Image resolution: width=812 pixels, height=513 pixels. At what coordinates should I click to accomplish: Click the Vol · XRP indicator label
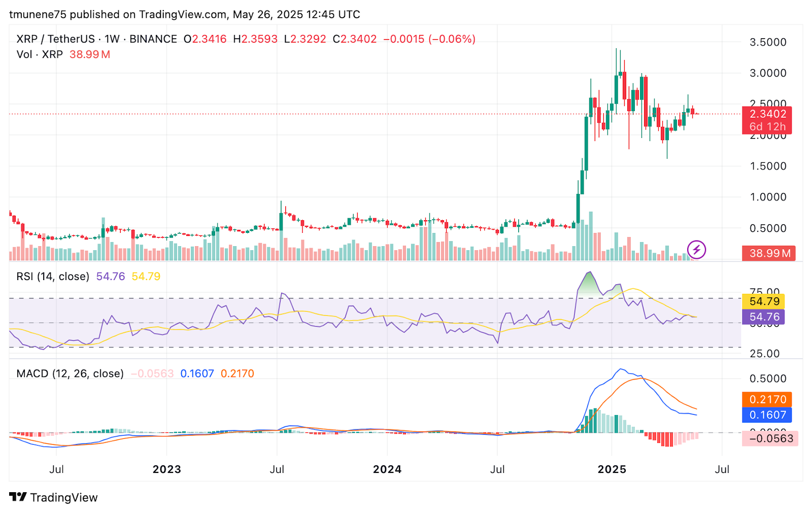pyautogui.click(x=40, y=54)
